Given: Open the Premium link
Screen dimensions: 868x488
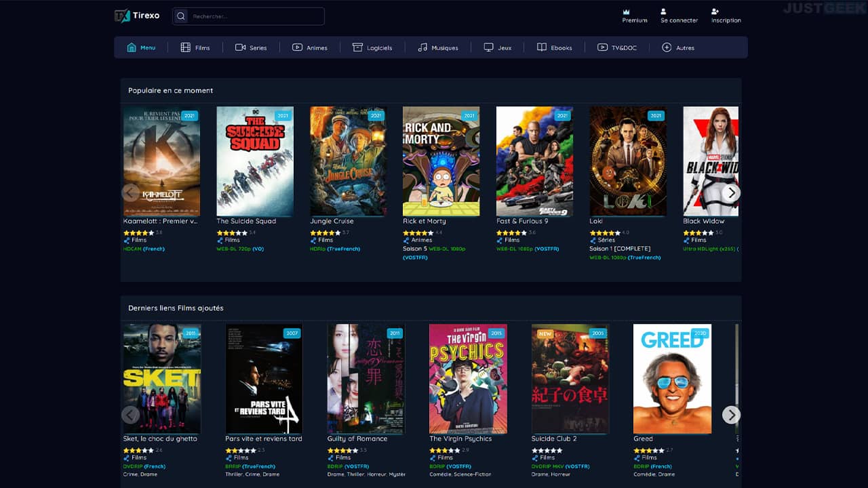Looking at the screenshot, I should pos(635,20).
